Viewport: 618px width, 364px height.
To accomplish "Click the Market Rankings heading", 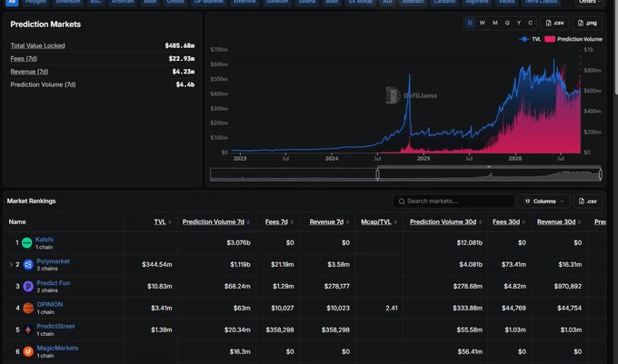I will click(31, 202).
